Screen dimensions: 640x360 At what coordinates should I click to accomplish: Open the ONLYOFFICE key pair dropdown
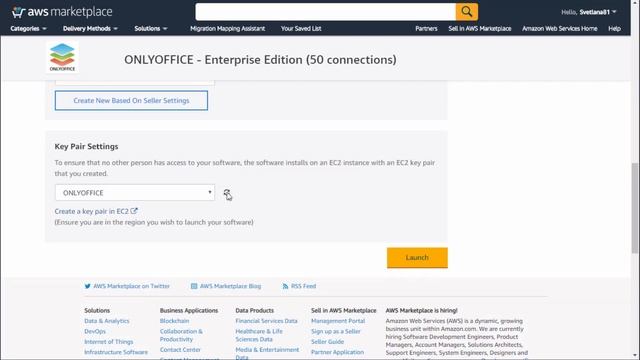pyautogui.click(x=135, y=193)
